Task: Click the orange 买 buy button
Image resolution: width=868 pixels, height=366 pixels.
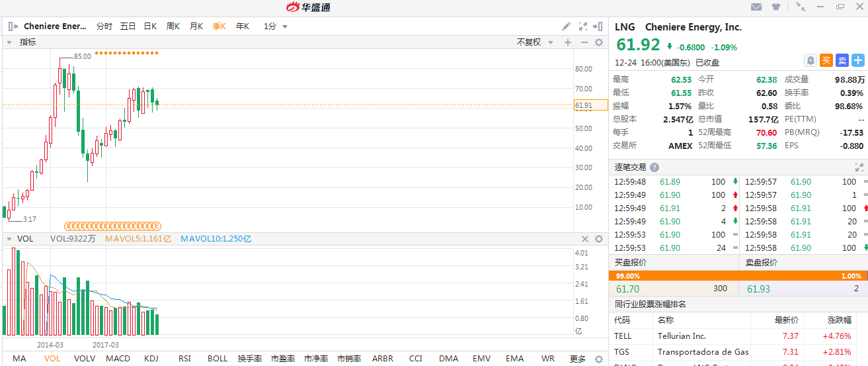Action: tap(826, 60)
